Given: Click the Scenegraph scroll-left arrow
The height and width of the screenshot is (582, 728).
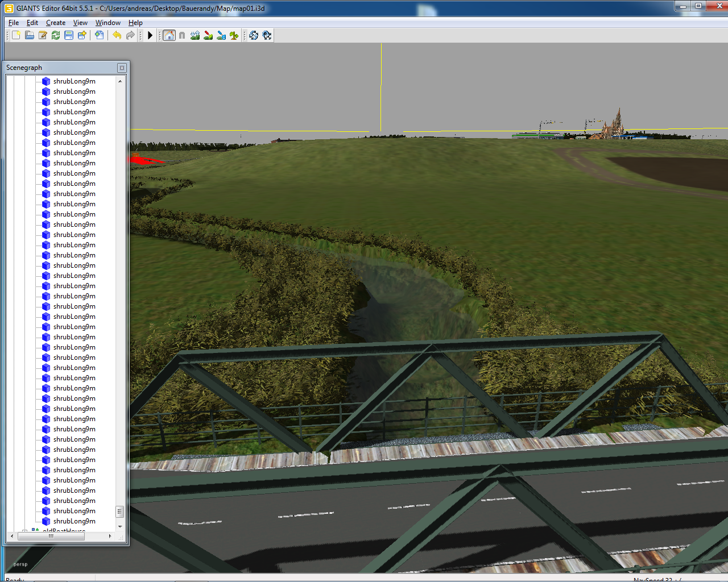Looking at the screenshot, I should (12, 536).
